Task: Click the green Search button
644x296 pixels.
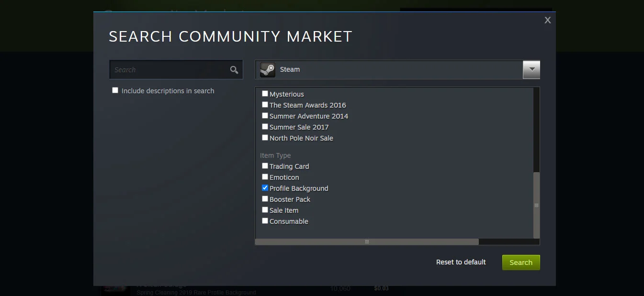Action: (x=521, y=263)
